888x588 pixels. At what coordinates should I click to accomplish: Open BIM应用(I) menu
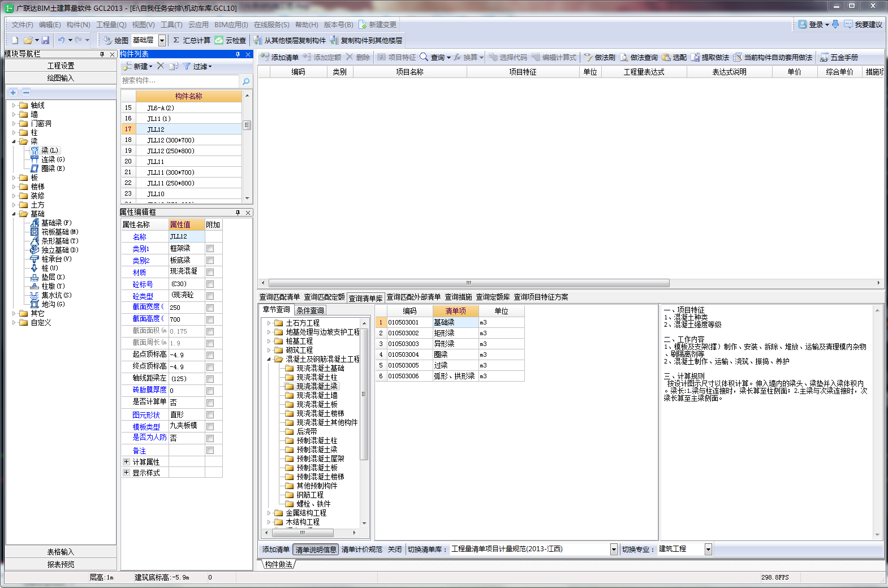(x=231, y=25)
